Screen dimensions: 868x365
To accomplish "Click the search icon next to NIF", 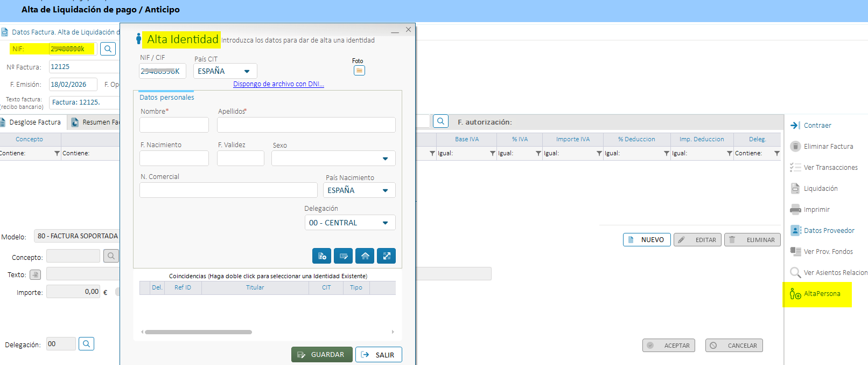I will pos(108,49).
